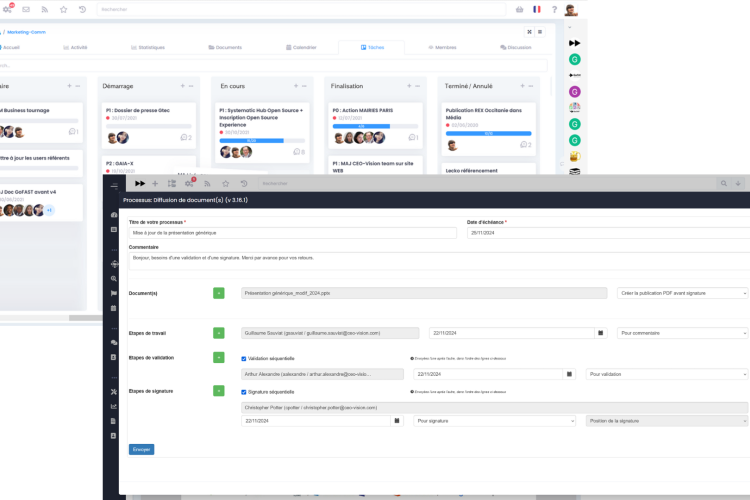Click the French flag language icon
The image size is (750, 500).
pyautogui.click(x=537, y=9)
